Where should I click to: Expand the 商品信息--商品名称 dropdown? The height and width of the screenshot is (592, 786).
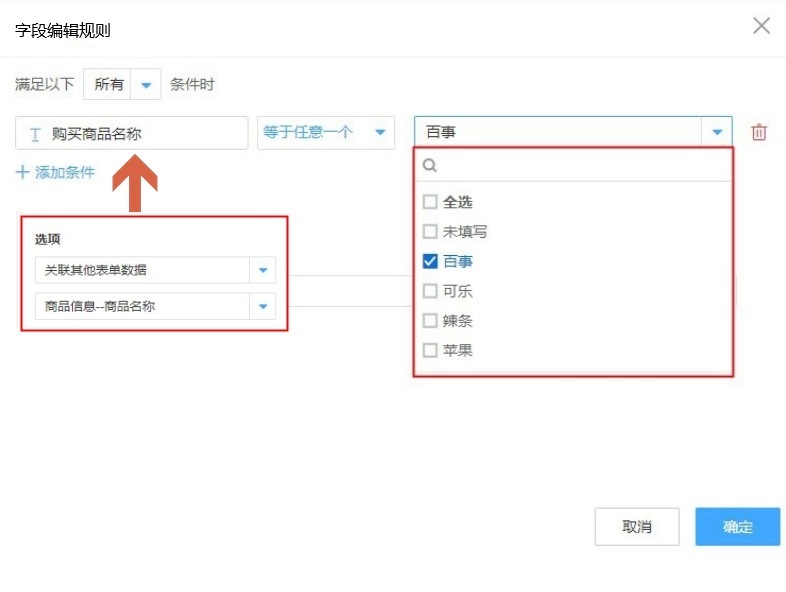coord(262,307)
